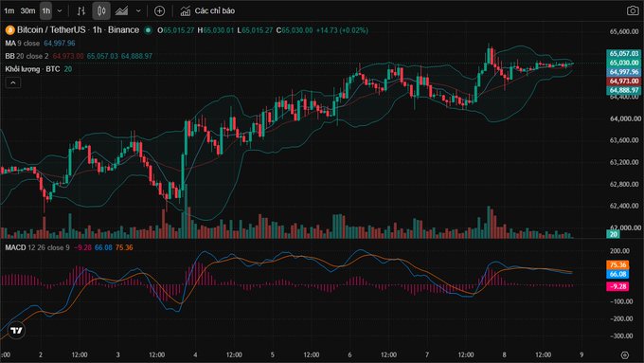Click the 63,200.00 price axis tick
This screenshot has height=363, width=644.
(x=624, y=162)
